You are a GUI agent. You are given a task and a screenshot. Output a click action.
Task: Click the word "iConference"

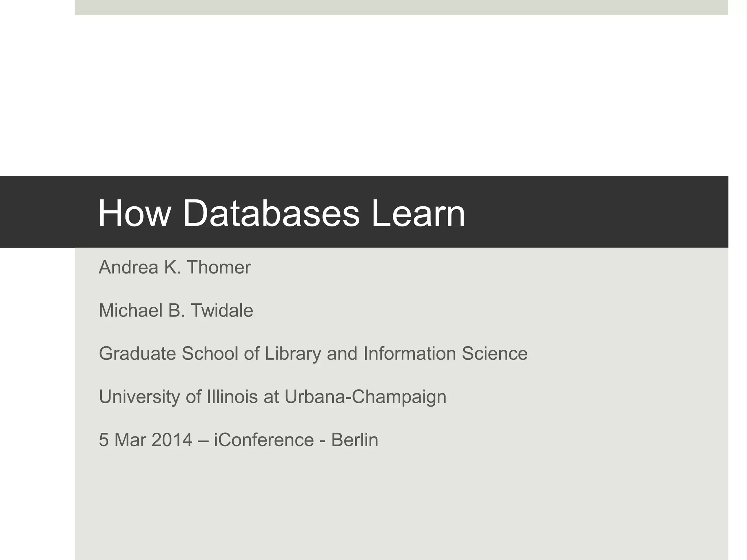[263, 440]
